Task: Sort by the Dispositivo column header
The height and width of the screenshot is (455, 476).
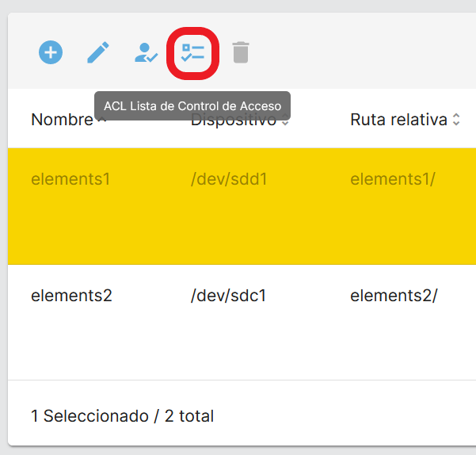Action: [234, 123]
